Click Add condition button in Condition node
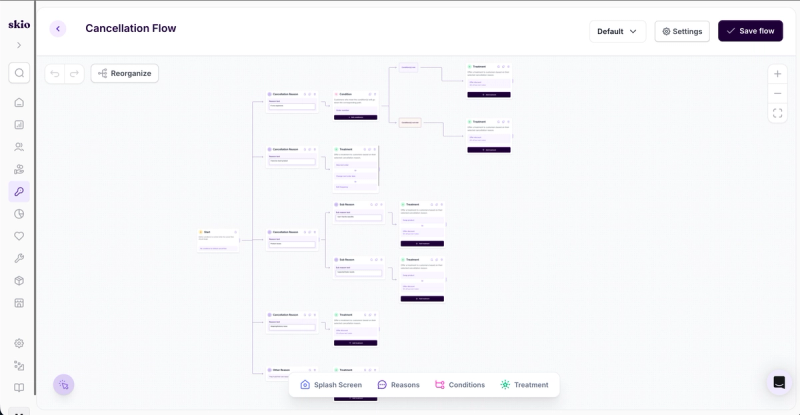 (356, 117)
